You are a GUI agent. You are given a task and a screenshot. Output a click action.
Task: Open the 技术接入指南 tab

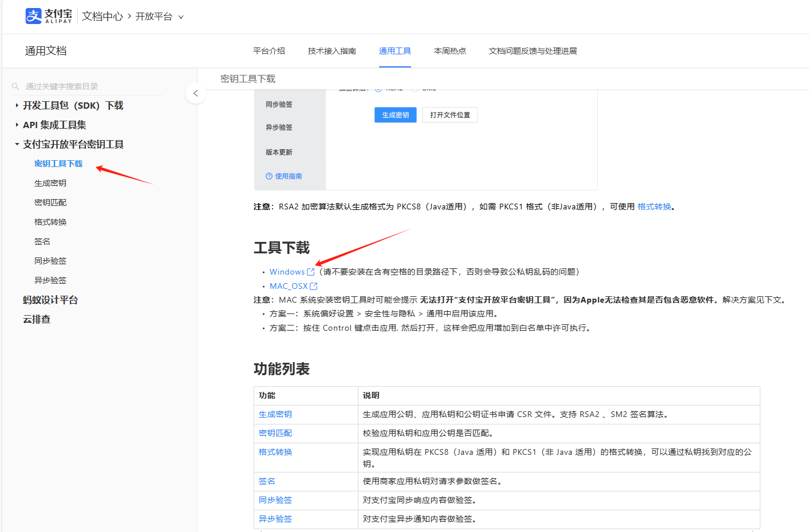click(x=332, y=51)
